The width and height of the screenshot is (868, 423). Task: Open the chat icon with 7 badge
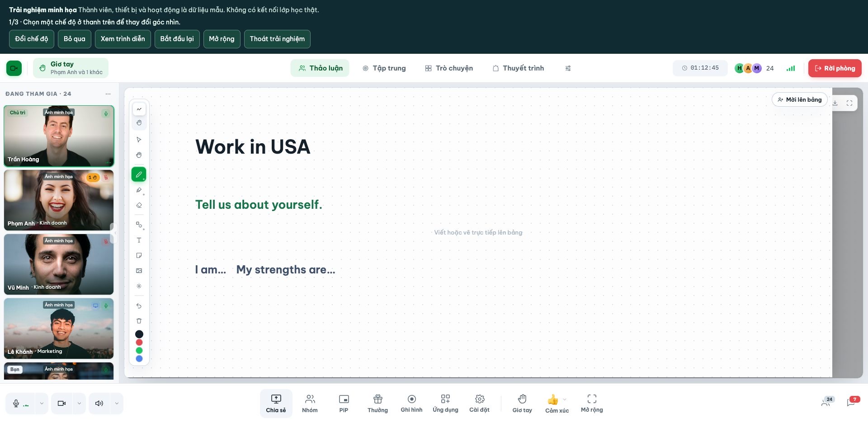click(852, 402)
